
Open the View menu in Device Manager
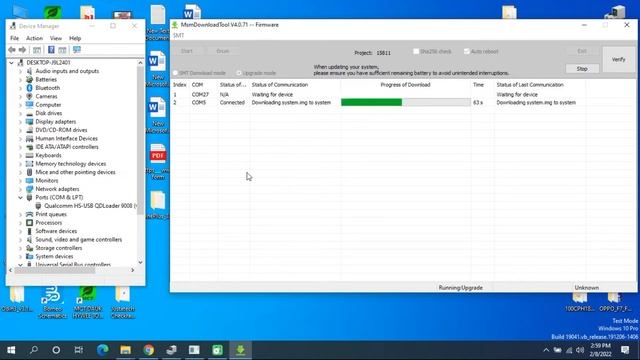pyautogui.click(x=56, y=38)
